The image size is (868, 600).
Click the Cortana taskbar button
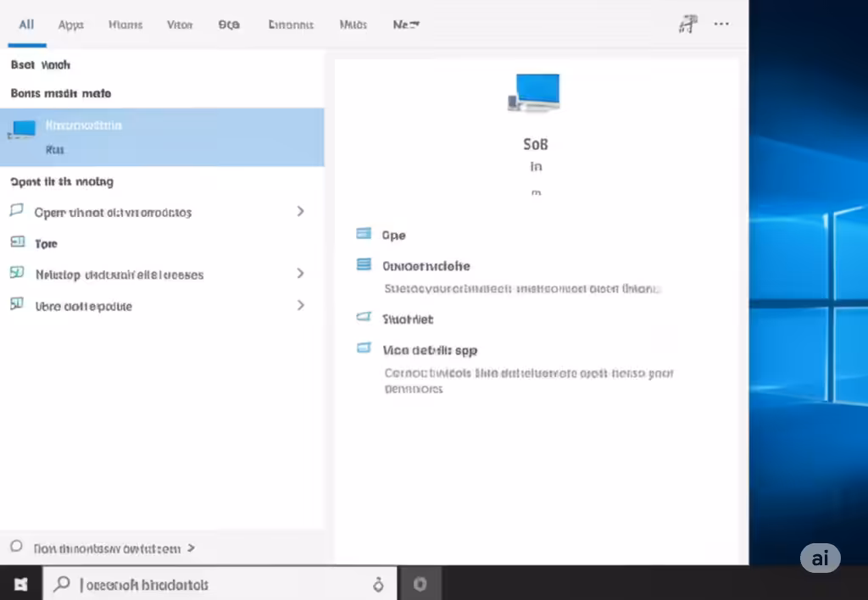coord(420,584)
